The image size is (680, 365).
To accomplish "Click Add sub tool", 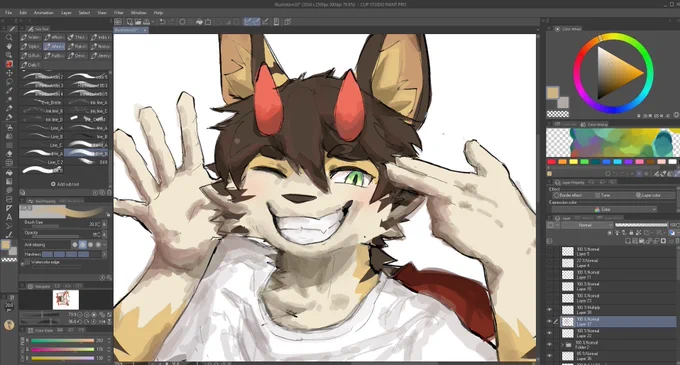I will click(x=65, y=184).
